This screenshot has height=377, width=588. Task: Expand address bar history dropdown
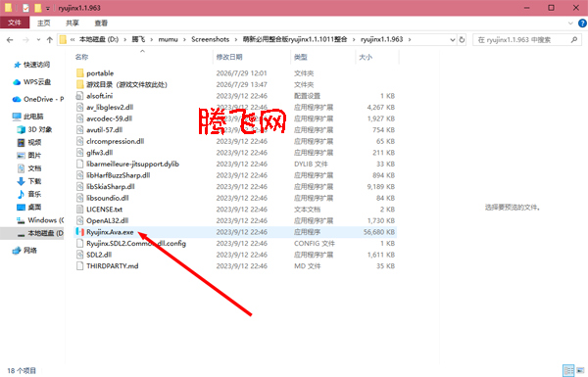pyautogui.click(x=452, y=40)
